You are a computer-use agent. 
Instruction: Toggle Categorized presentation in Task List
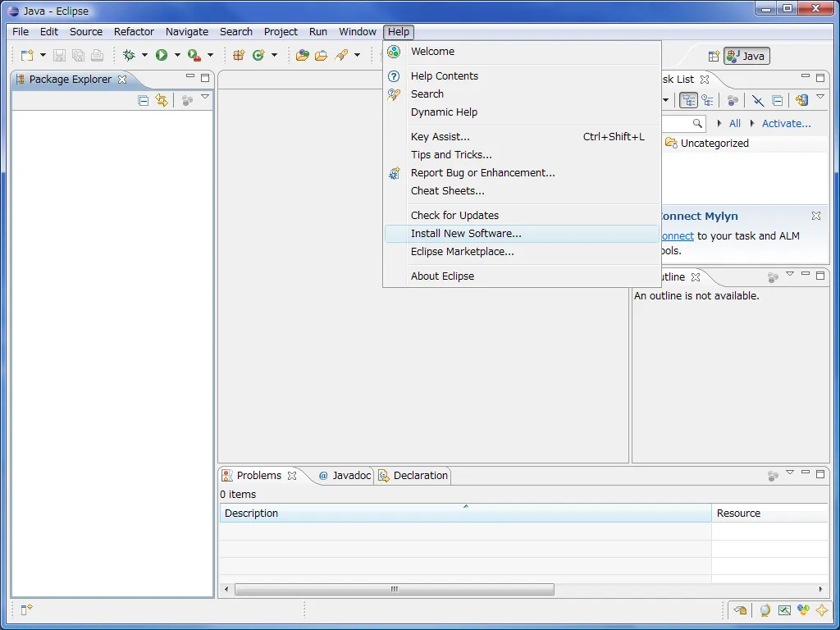688,100
